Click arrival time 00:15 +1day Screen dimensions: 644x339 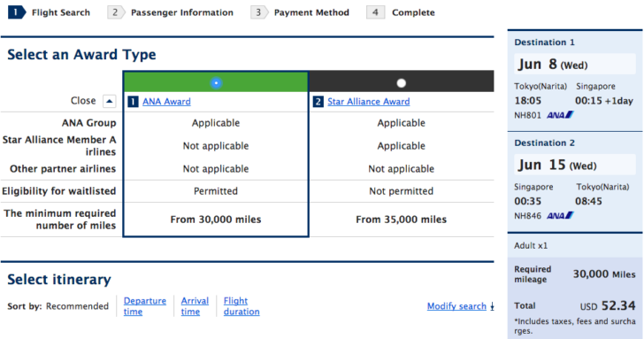[603, 101]
